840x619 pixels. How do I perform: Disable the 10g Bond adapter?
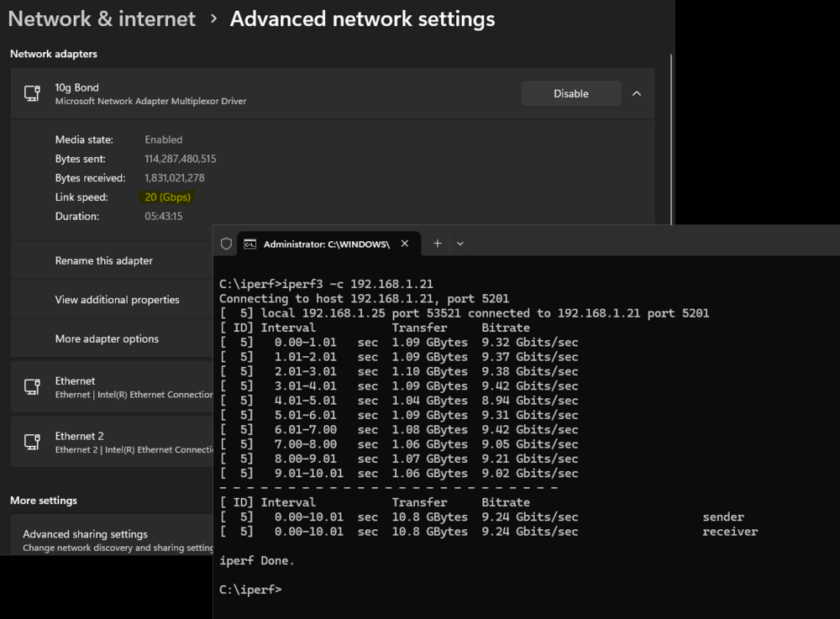(571, 94)
